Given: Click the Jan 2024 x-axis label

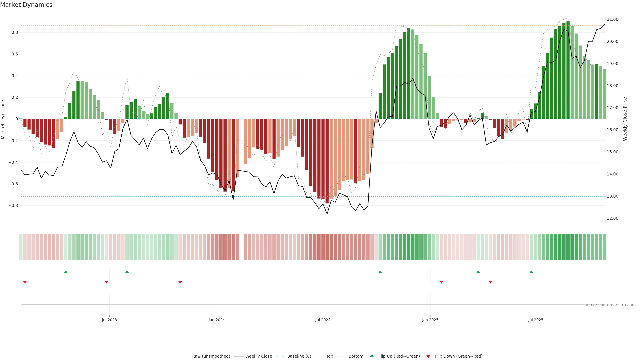Looking at the screenshot, I should point(217,320).
